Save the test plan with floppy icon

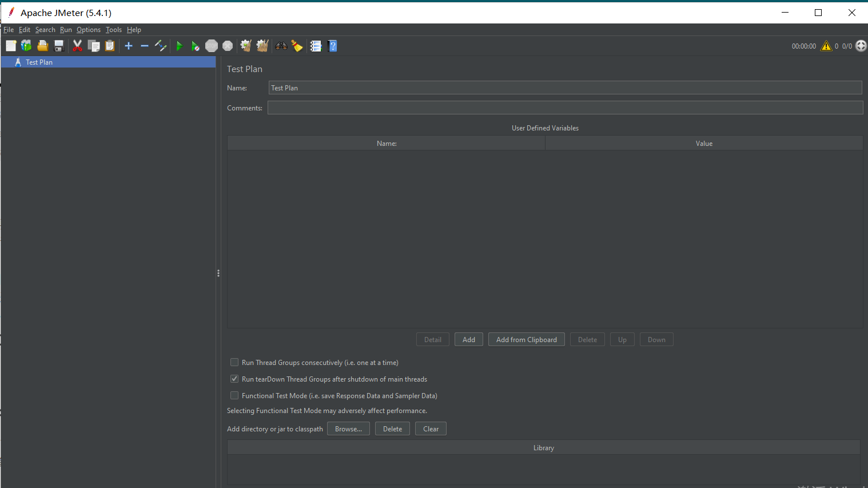pyautogui.click(x=58, y=46)
